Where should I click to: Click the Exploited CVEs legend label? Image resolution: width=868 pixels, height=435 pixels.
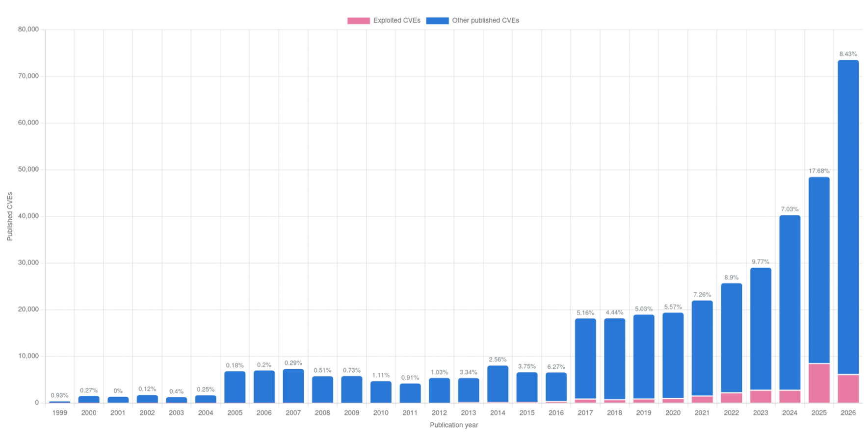(x=396, y=21)
